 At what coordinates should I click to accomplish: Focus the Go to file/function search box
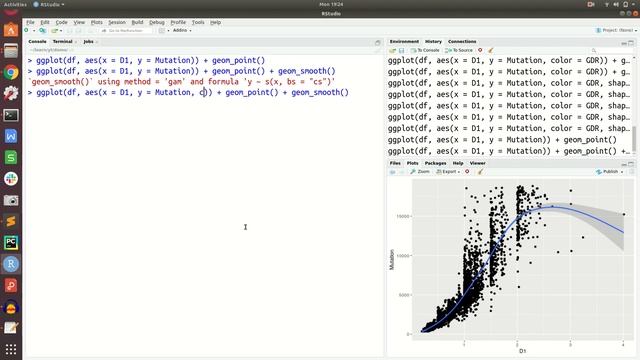[x=126, y=31]
